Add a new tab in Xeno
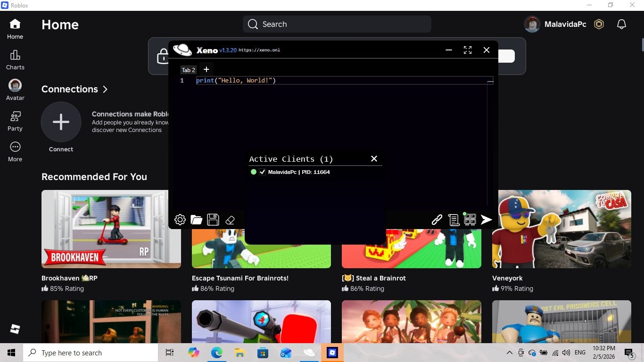The height and width of the screenshot is (362, 644). [x=206, y=69]
